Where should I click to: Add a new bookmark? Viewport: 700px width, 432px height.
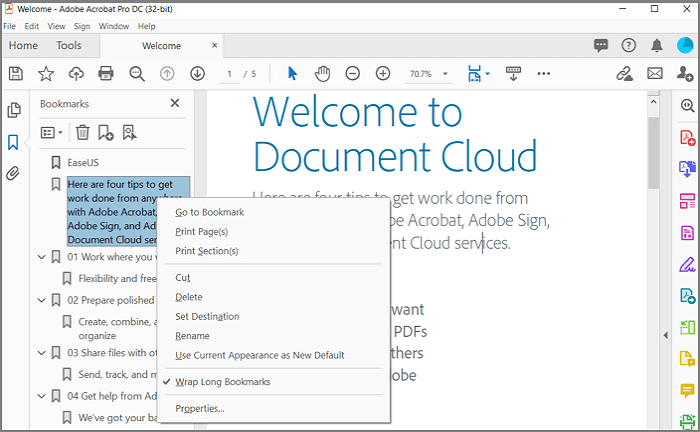(x=106, y=133)
